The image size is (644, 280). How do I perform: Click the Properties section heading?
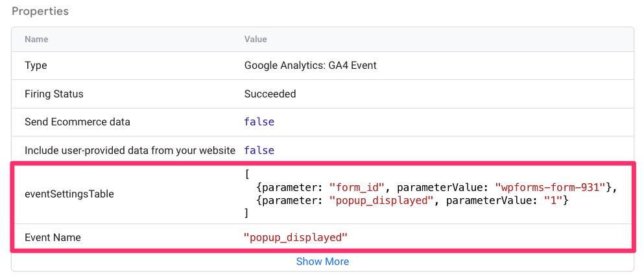(x=40, y=11)
